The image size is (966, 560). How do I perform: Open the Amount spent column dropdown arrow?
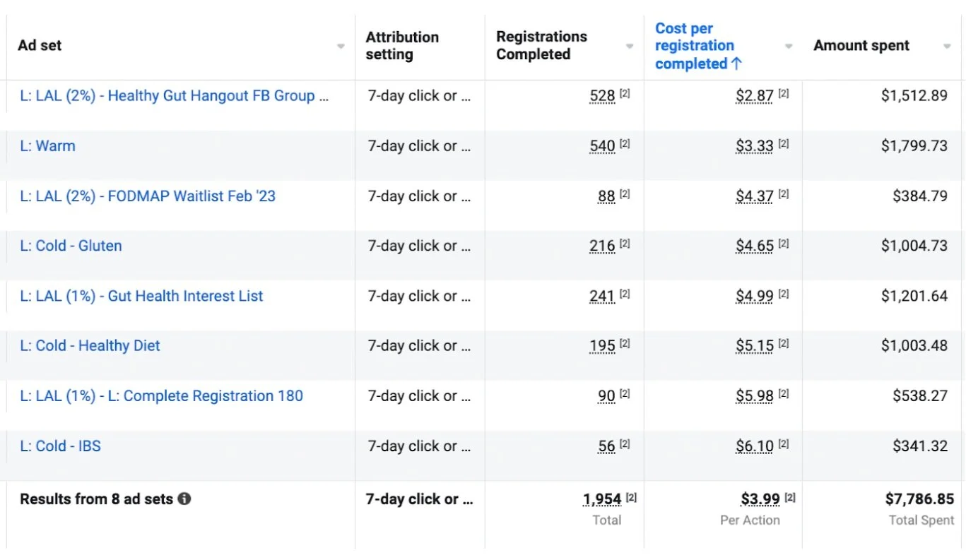[x=947, y=47]
